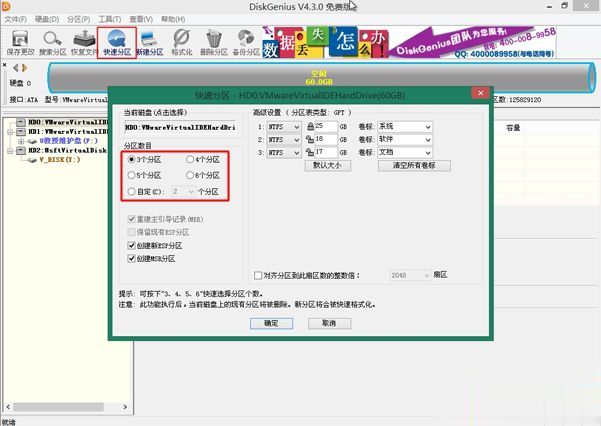Click the Format (格式化) toolbar icon

click(182, 42)
